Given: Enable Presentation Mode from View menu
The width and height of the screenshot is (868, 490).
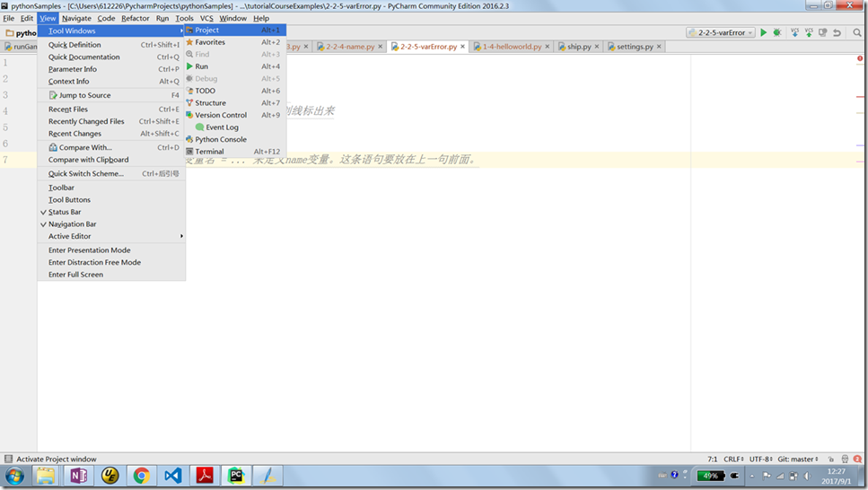Looking at the screenshot, I should point(111,250).
